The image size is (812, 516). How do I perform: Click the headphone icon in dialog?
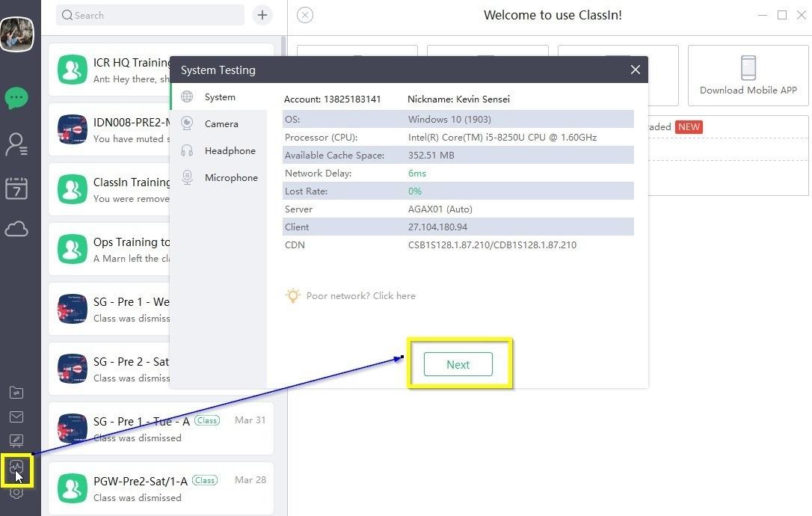[x=187, y=151]
